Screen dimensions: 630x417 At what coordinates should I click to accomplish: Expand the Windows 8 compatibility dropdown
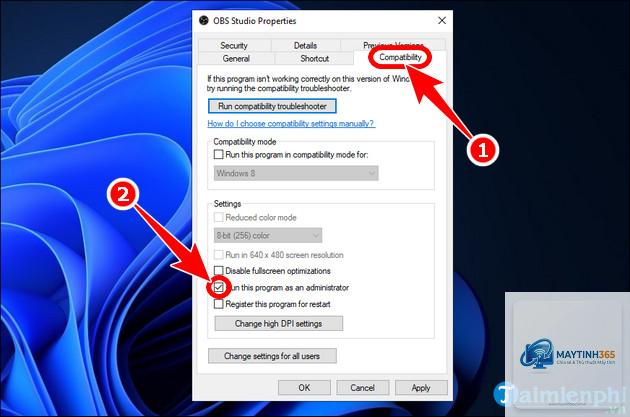[x=296, y=173]
